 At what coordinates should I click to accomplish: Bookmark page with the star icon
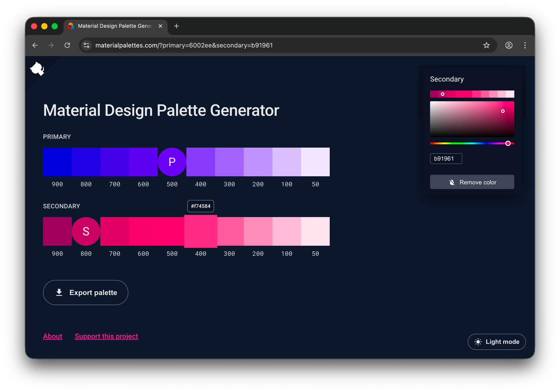click(x=486, y=45)
